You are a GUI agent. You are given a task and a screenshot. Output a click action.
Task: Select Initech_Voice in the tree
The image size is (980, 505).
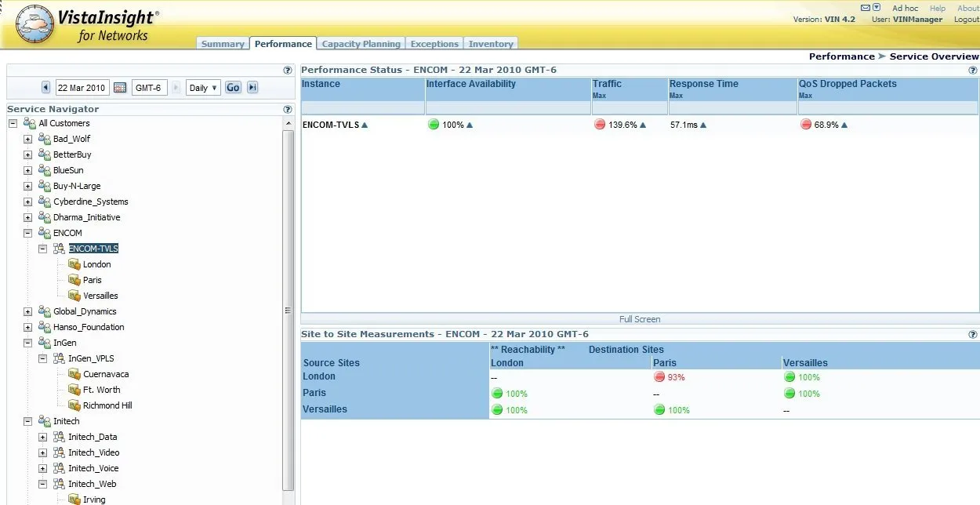93,468
